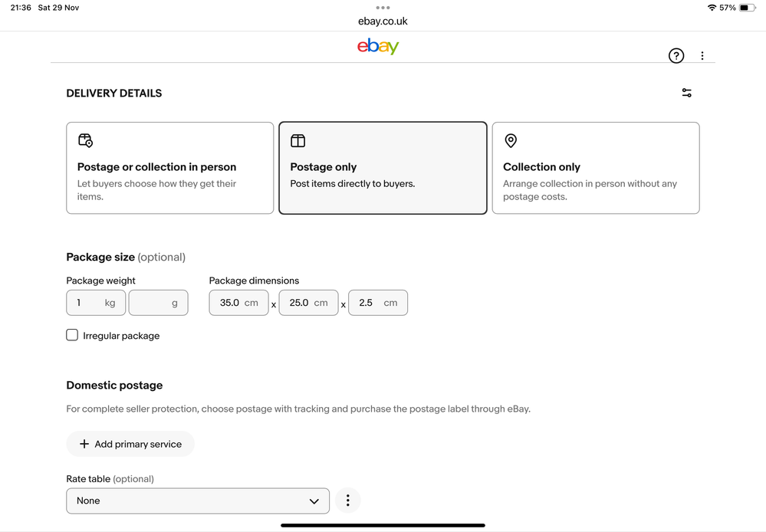
Task: Open the help question mark icon
Action: [x=676, y=55]
